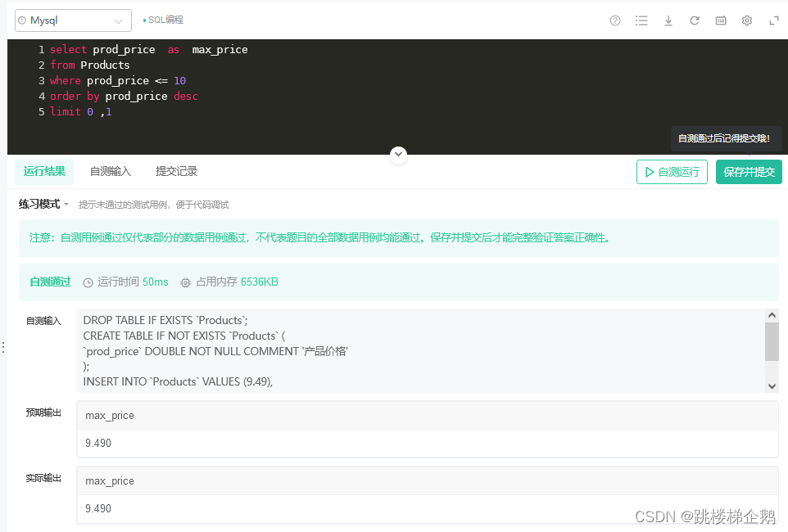Open the editor settings gear icon
788x532 pixels.
[x=746, y=20]
